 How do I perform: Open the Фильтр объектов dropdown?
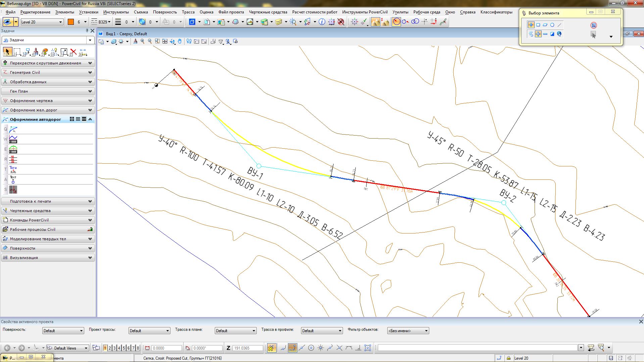click(x=408, y=330)
